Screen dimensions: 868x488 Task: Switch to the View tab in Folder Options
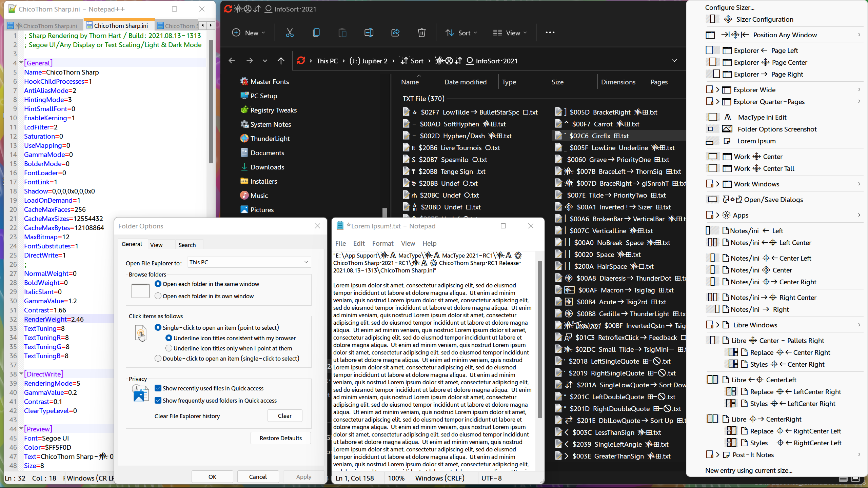(x=156, y=244)
